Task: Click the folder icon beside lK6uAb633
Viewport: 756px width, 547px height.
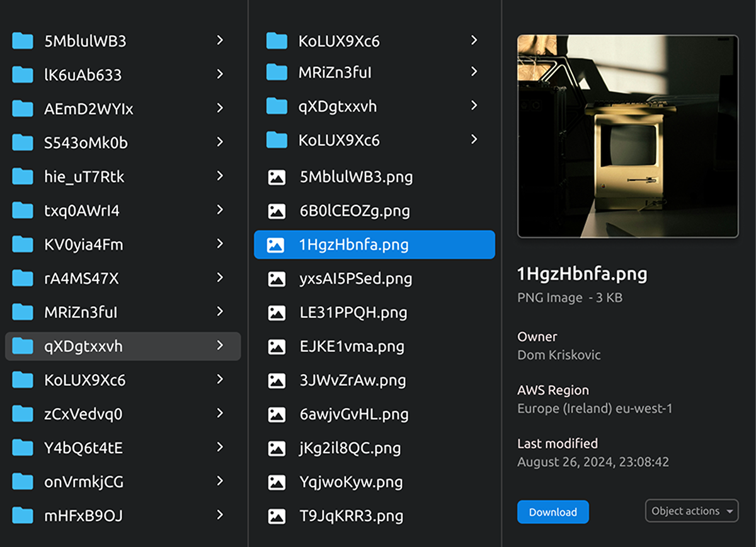Action: 23,75
